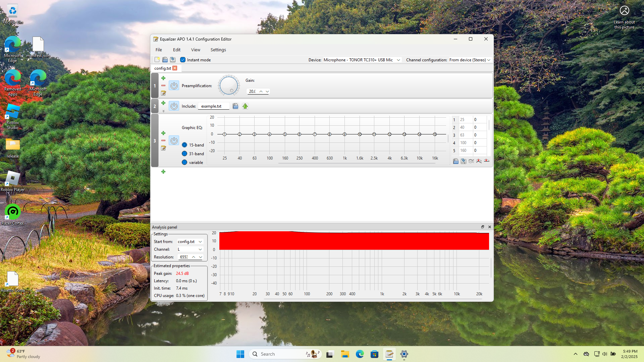Open the Settings menu
This screenshot has width=644, height=362.
218,50
